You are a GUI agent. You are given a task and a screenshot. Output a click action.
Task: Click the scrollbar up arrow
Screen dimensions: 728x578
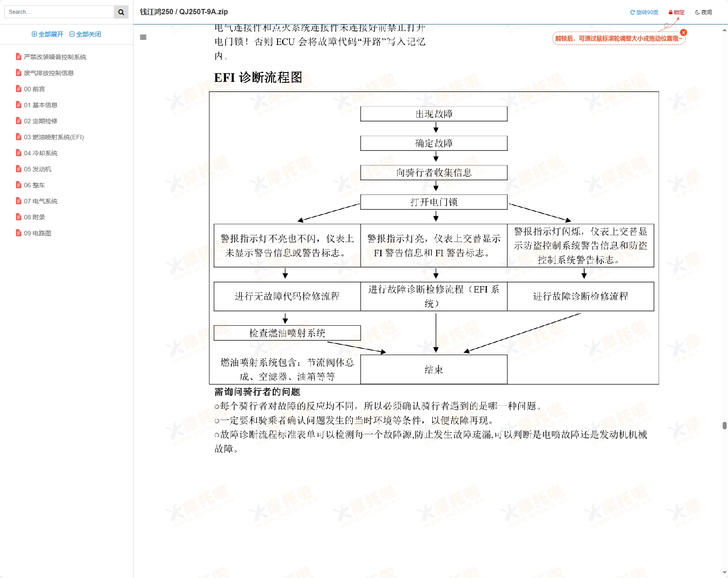(x=724, y=30)
